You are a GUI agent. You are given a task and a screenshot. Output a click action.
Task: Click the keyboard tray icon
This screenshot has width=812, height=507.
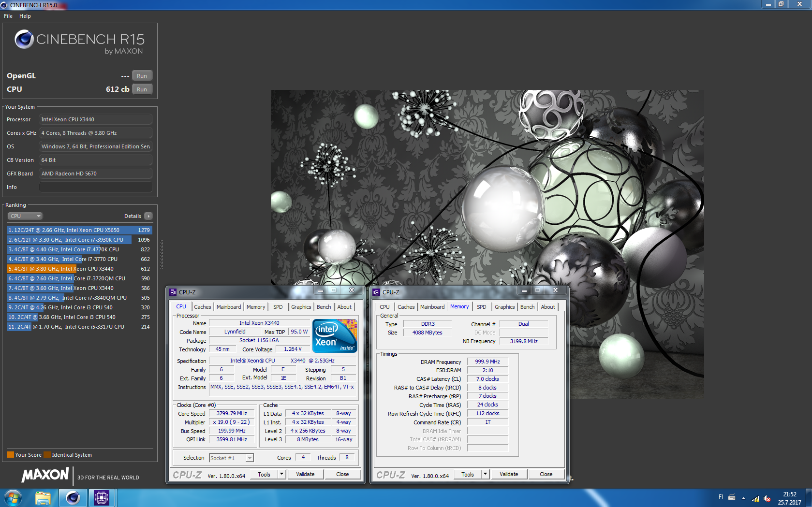tap(732, 497)
